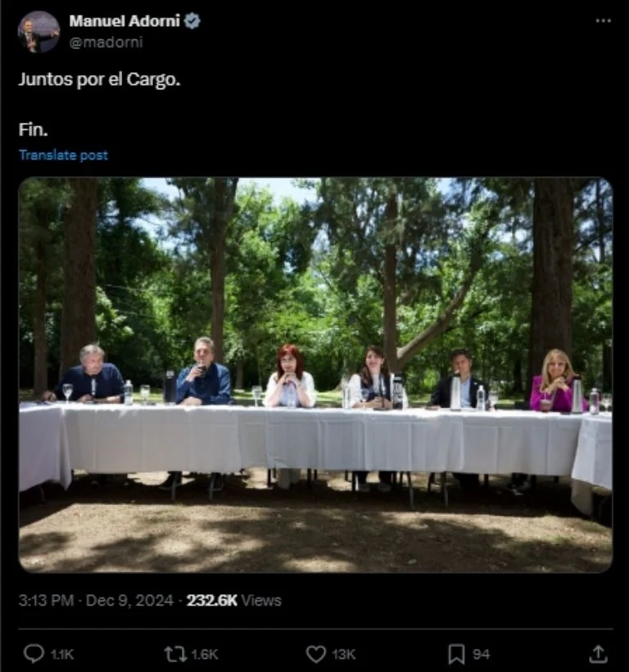
Task: Click the 1.6K reposts count
Action: 204,654
